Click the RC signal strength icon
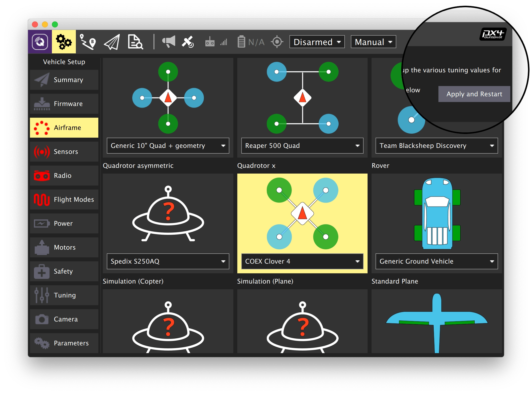The image size is (532, 394). coord(216,42)
